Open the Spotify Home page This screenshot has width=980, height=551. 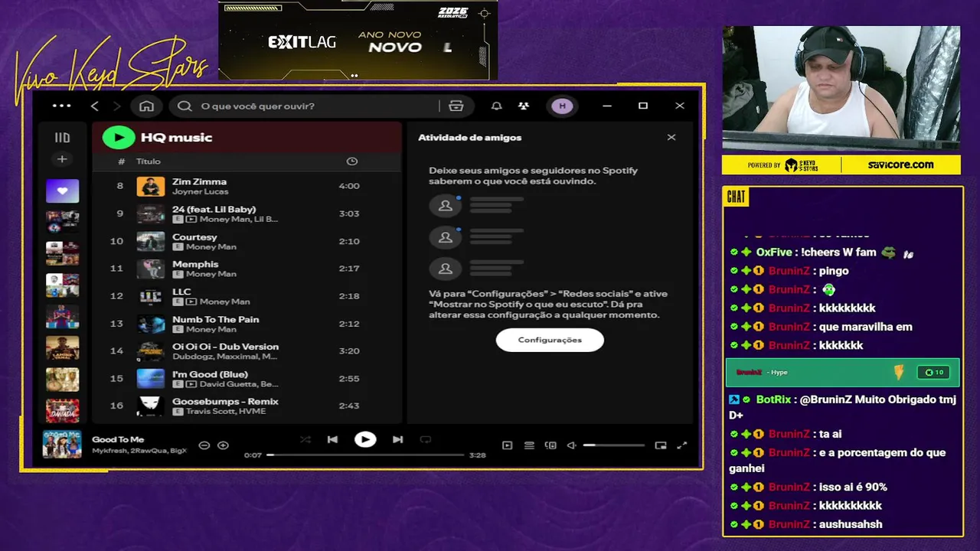click(x=146, y=106)
